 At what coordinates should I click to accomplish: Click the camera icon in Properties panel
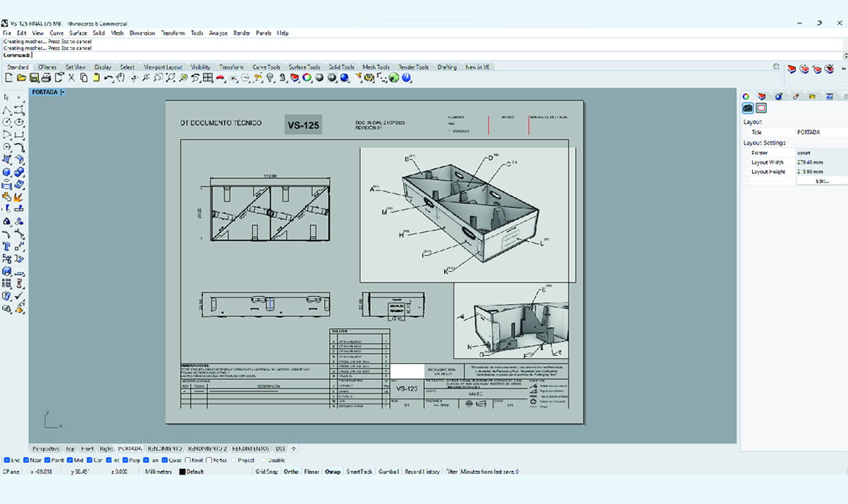748,108
